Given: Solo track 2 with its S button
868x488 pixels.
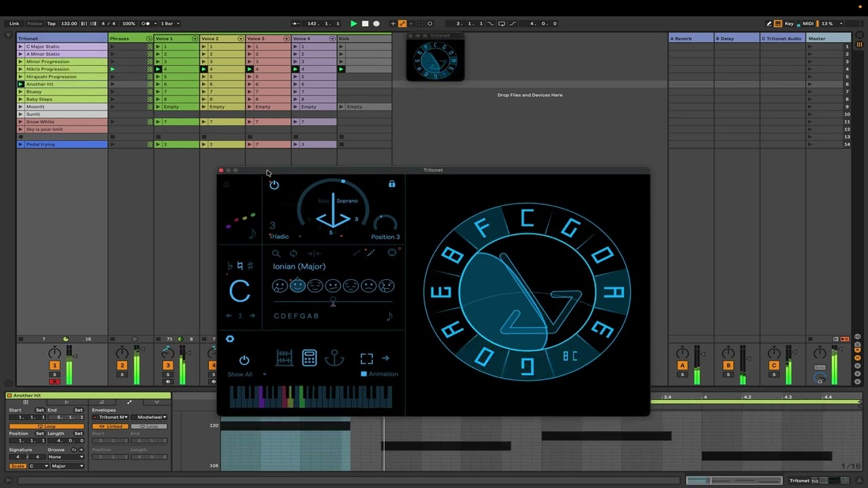Looking at the screenshot, I should [122, 374].
